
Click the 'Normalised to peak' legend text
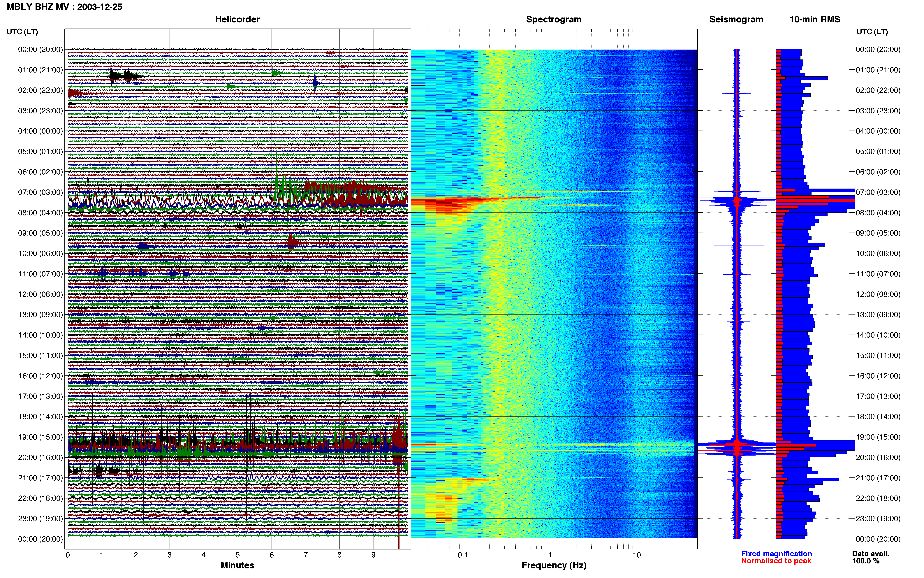[x=776, y=561]
